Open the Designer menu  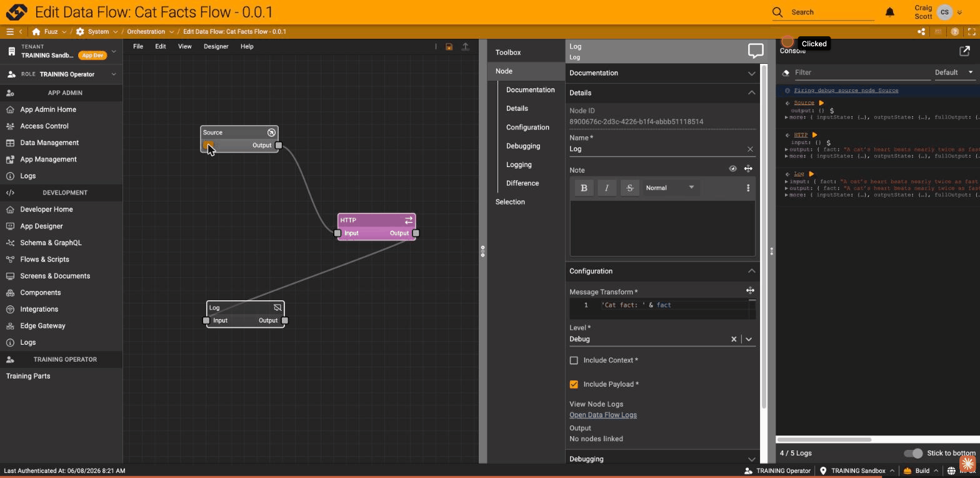[x=216, y=46]
